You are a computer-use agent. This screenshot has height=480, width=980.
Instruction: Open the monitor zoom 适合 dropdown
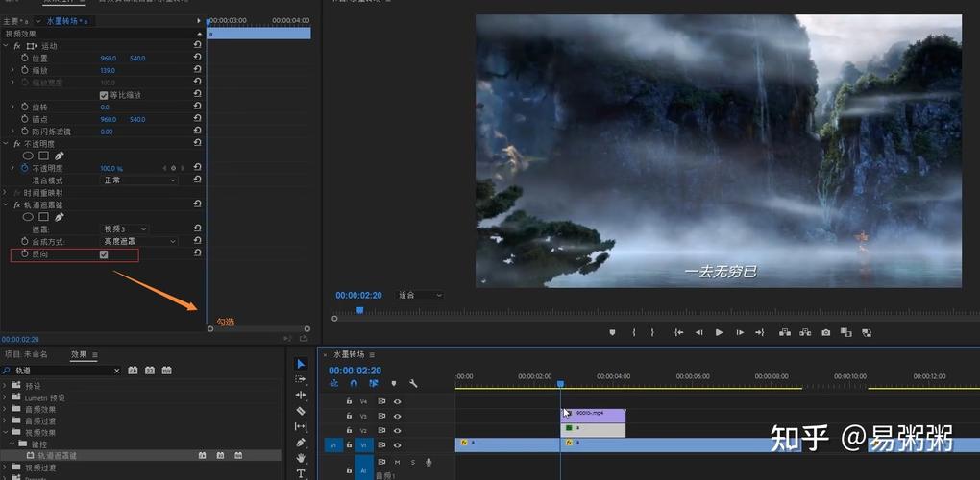pos(420,296)
